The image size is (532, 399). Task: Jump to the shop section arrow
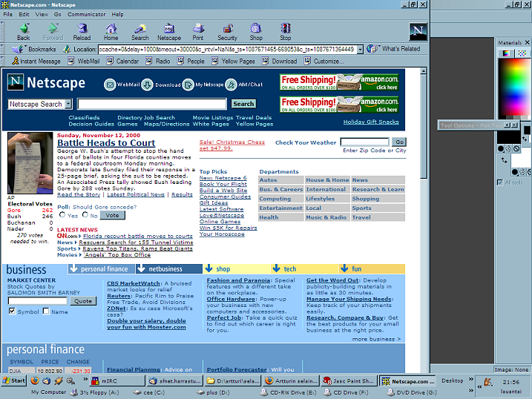click(208, 268)
